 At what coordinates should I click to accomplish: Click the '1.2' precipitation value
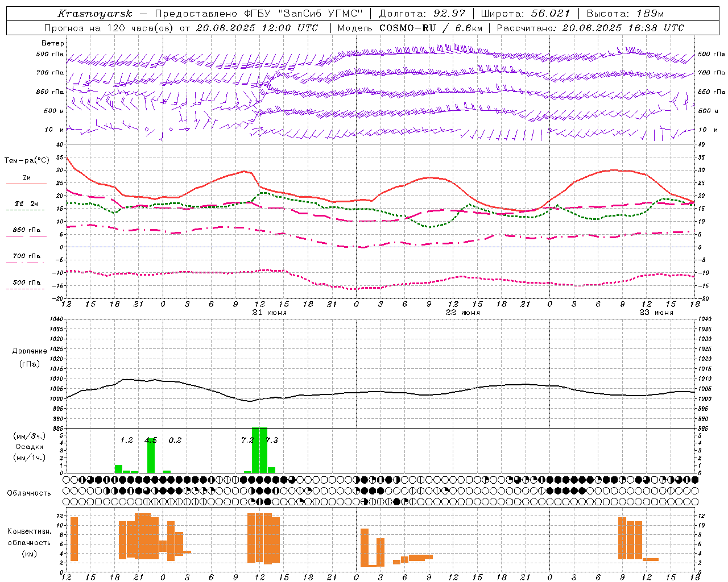(x=126, y=440)
